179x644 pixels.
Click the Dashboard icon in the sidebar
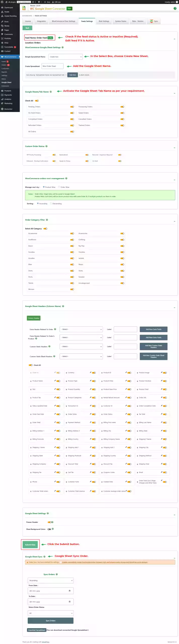[2, 8]
